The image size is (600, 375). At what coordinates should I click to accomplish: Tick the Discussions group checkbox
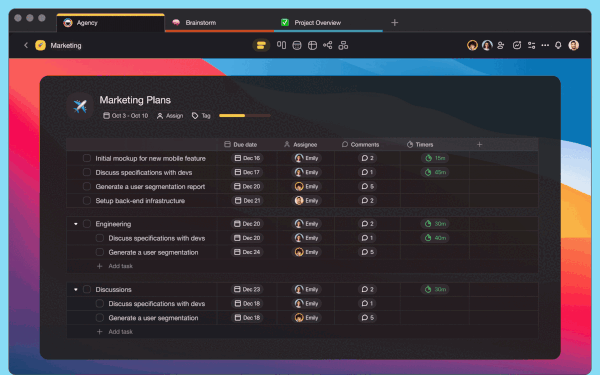pos(87,289)
